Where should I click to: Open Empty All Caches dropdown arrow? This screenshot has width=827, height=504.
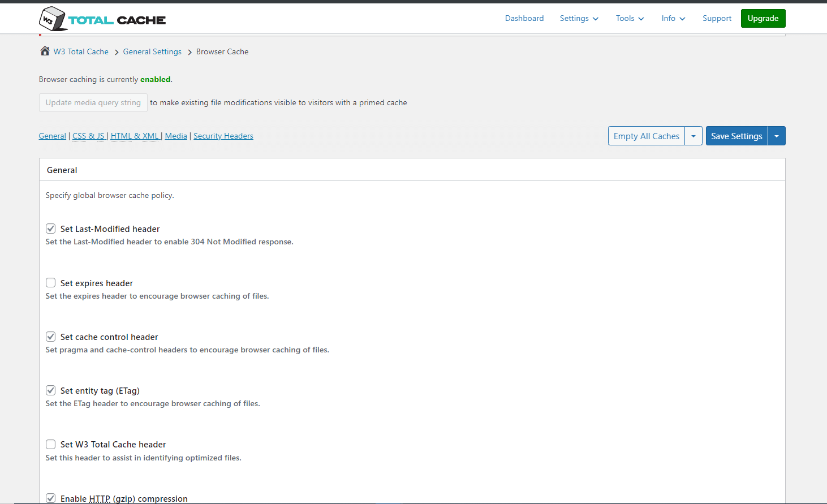(x=694, y=136)
